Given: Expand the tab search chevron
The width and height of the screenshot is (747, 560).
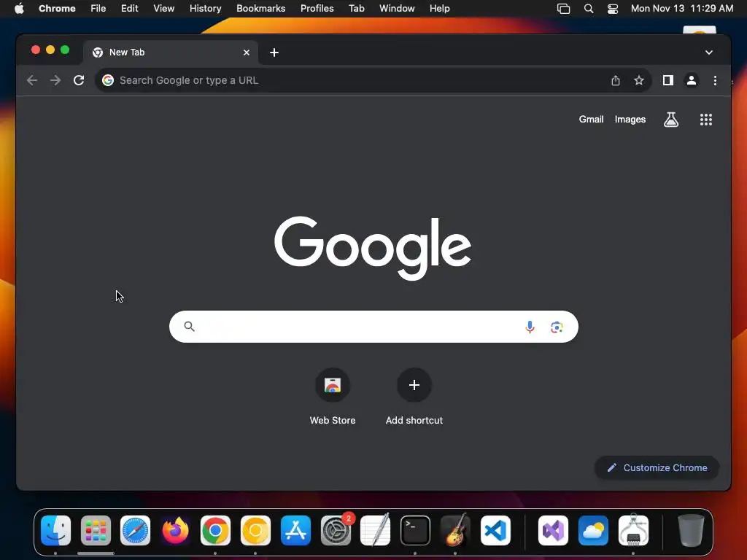Looking at the screenshot, I should tap(708, 52).
